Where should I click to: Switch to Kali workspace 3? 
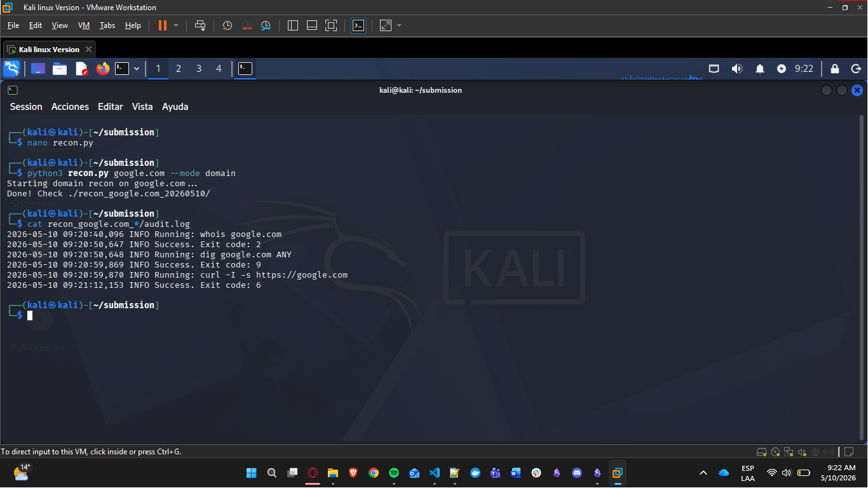pyautogui.click(x=199, y=69)
